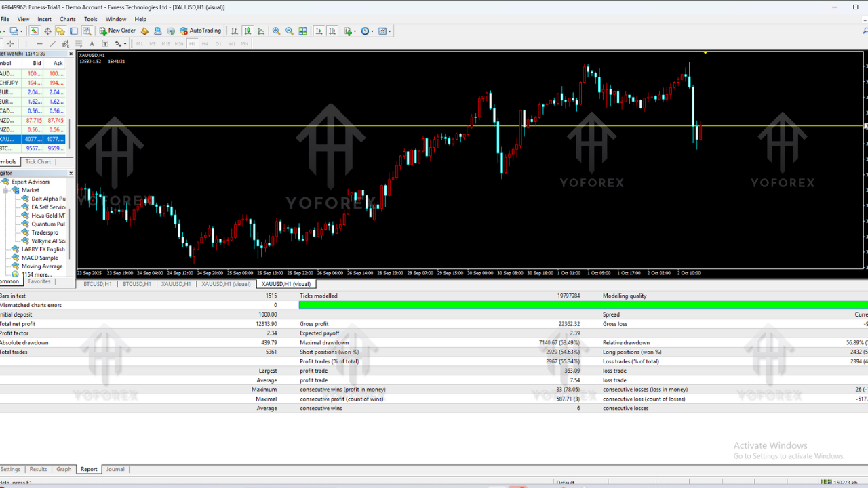Screen dimensions: 868x488
Task: Open the New Order window
Action: pos(119,30)
